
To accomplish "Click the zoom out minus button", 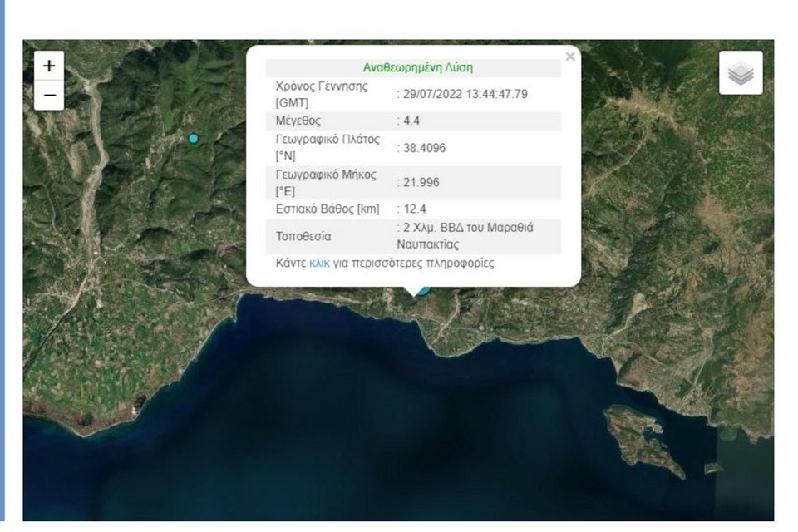I will (x=49, y=96).
